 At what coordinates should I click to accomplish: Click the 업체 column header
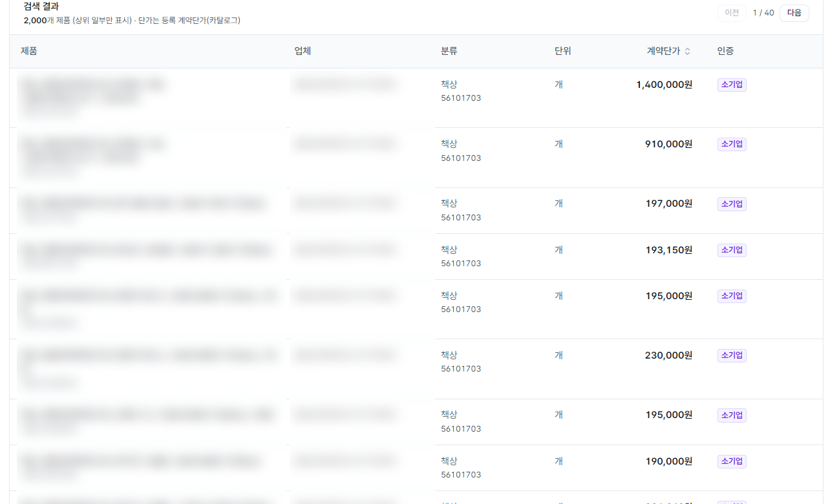tap(303, 51)
